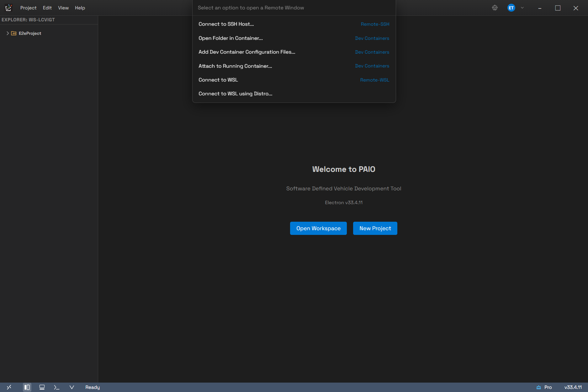Click the v33.4.11 version in status bar
The height and width of the screenshot is (392, 588).
click(x=573, y=387)
